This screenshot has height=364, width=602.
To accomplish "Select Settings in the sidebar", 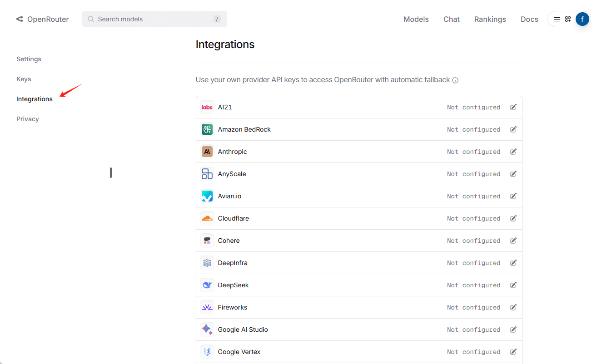I will tap(29, 59).
